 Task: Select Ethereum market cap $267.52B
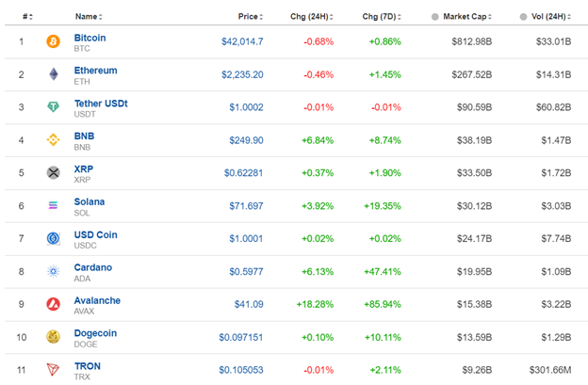click(472, 74)
